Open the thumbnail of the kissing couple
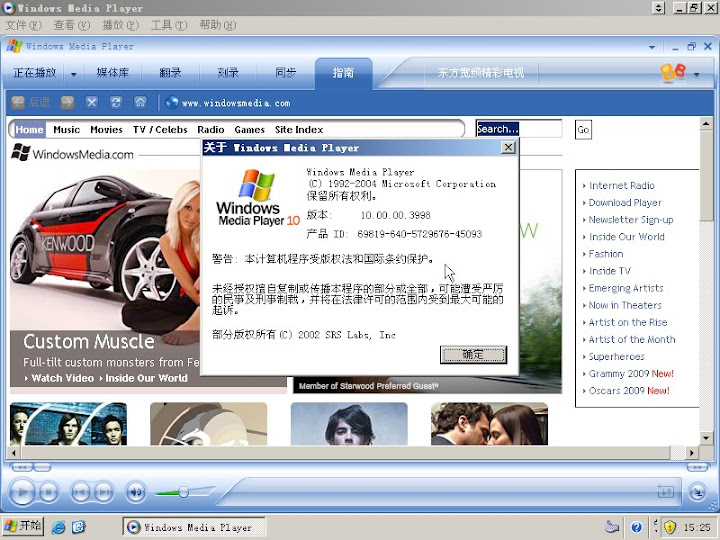720x540 pixels. pyautogui.click(x=489, y=424)
